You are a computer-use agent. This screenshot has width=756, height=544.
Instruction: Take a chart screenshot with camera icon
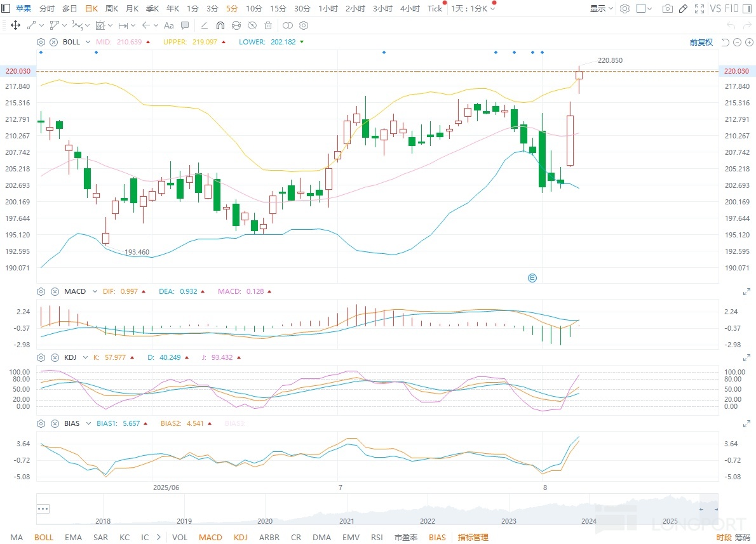click(x=667, y=9)
